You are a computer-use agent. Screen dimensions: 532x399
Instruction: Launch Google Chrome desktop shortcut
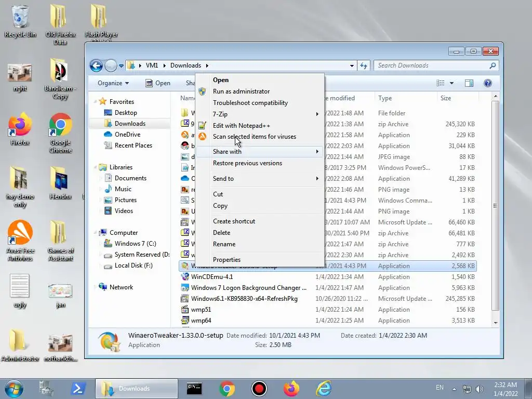[x=60, y=133]
